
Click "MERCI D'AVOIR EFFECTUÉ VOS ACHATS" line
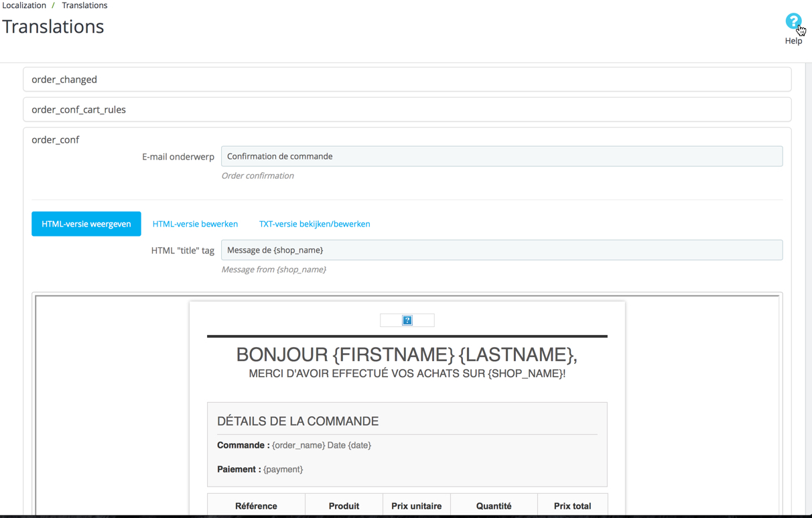click(407, 373)
